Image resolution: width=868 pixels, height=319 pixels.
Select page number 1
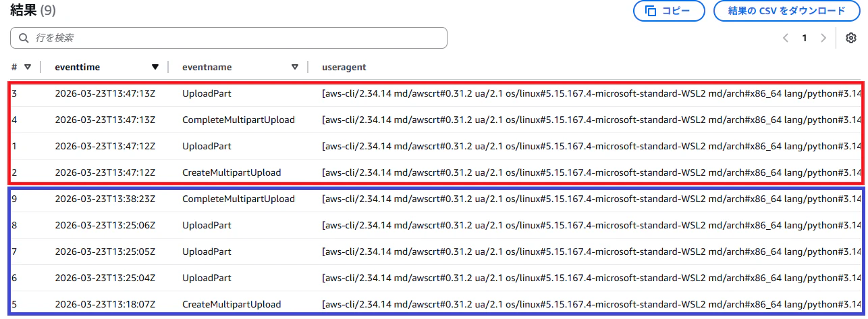click(805, 38)
